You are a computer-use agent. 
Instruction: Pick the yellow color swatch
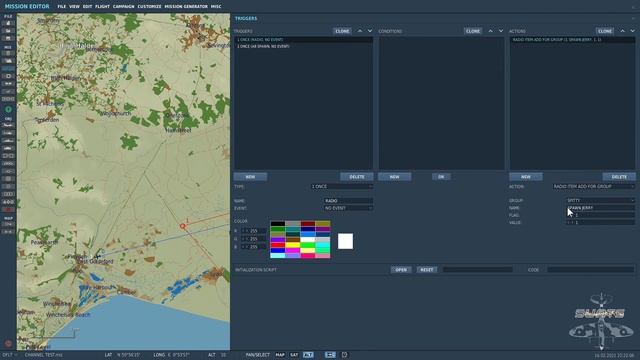point(293,245)
